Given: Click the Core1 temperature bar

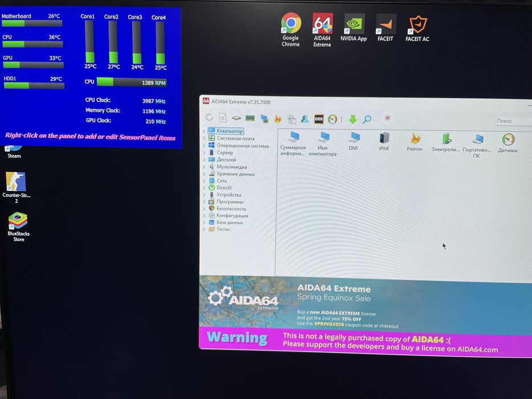Looking at the screenshot, I should [90, 42].
